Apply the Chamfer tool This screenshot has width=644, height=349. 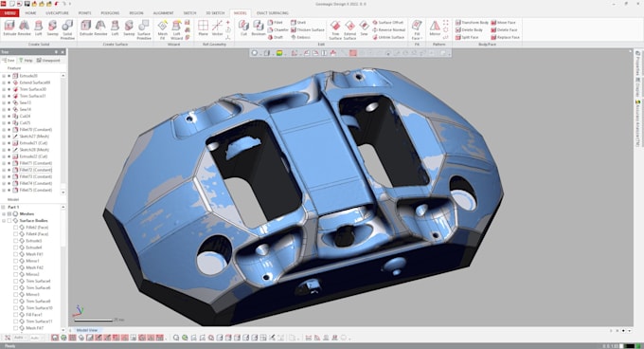click(x=278, y=30)
